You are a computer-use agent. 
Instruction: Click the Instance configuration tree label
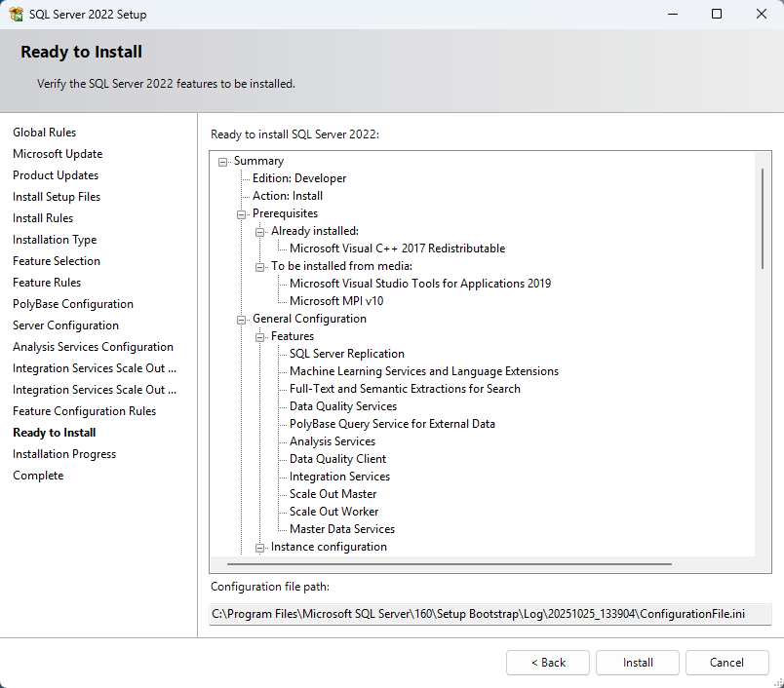(x=329, y=547)
